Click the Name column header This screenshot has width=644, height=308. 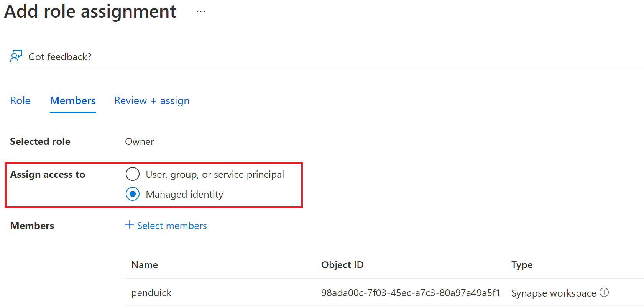click(x=145, y=265)
